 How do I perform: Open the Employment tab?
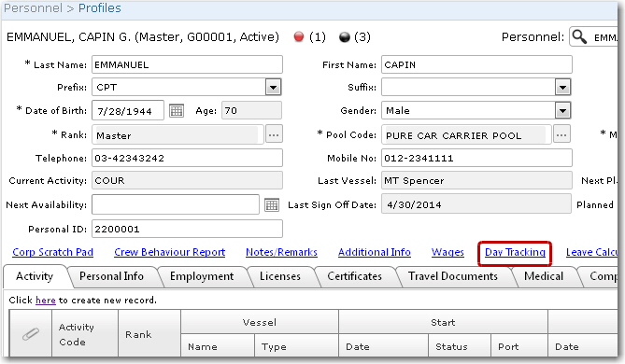pos(202,276)
